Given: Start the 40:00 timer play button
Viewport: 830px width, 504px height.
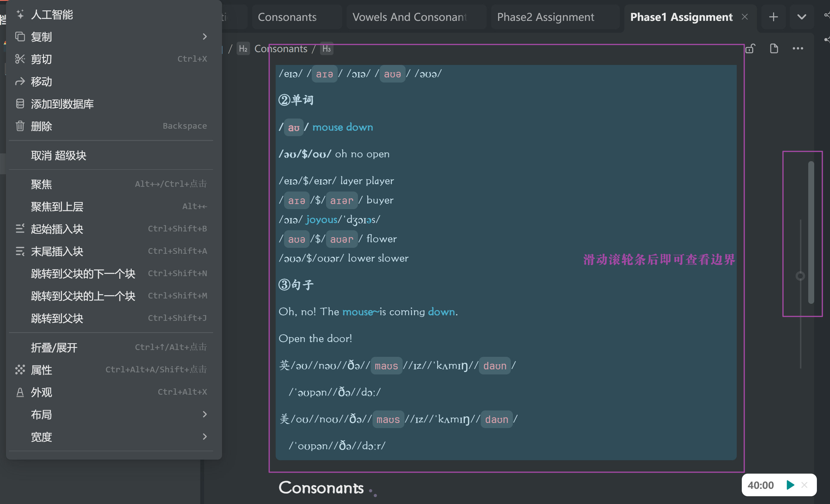Looking at the screenshot, I should [x=790, y=485].
